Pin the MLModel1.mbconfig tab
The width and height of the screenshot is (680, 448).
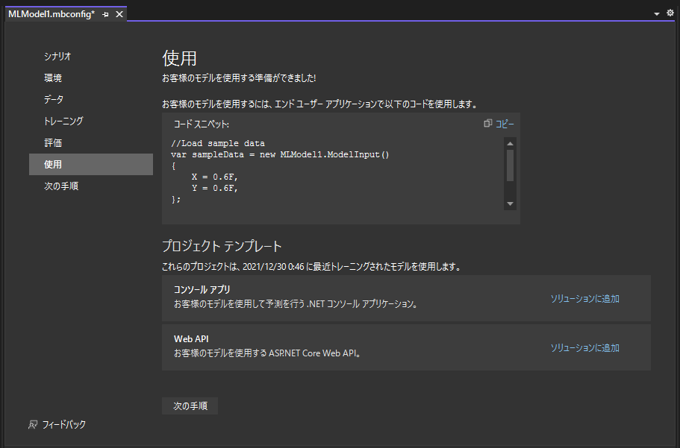[105, 14]
